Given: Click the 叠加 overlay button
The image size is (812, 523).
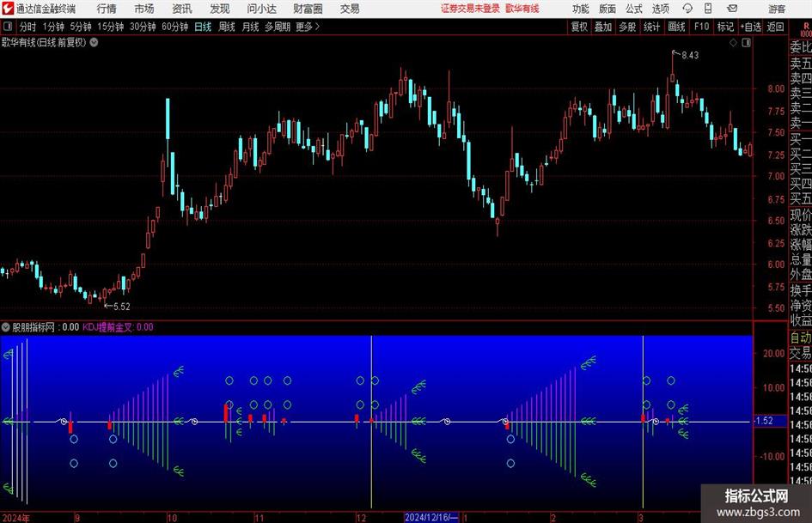Looking at the screenshot, I should tap(603, 27).
